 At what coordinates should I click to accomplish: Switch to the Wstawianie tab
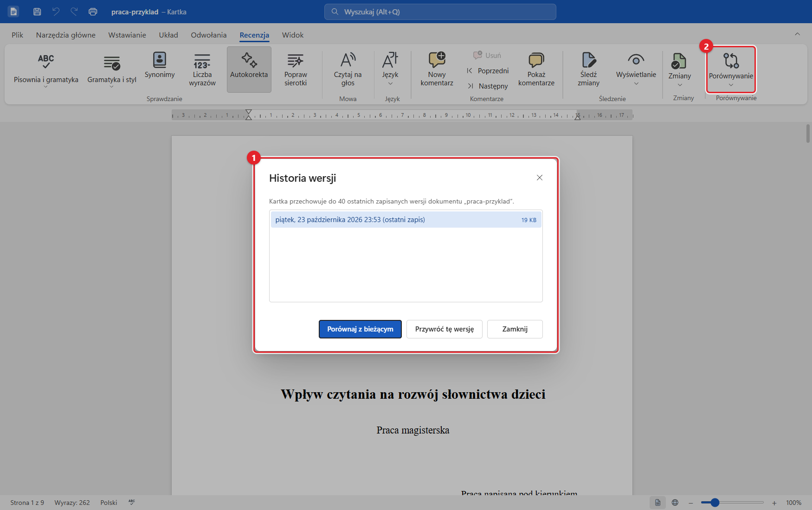(127, 35)
